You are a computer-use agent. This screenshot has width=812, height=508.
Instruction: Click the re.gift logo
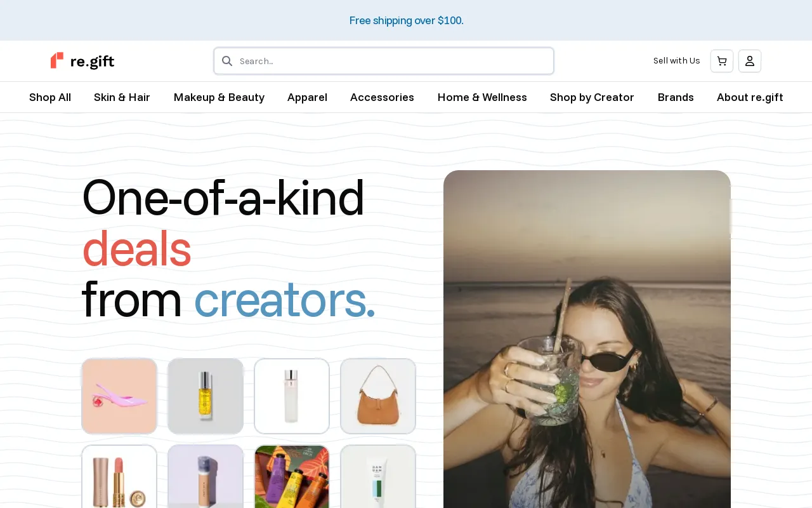coord(82,61)
